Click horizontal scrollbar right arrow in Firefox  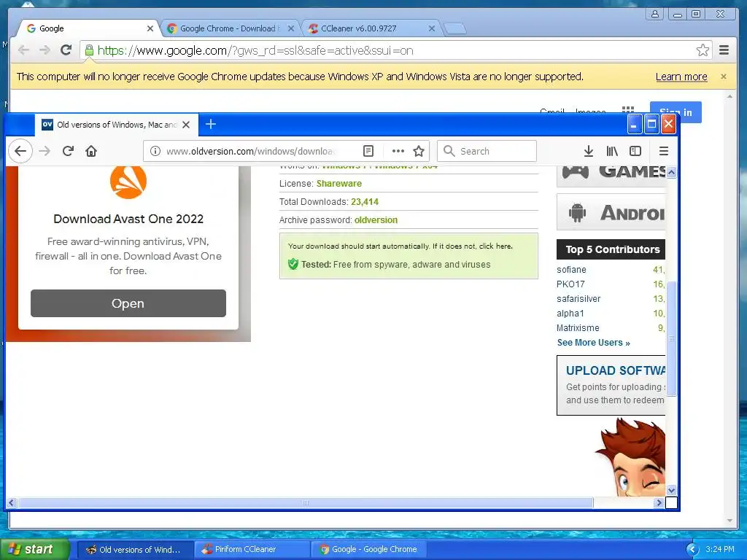coord(659,502)
